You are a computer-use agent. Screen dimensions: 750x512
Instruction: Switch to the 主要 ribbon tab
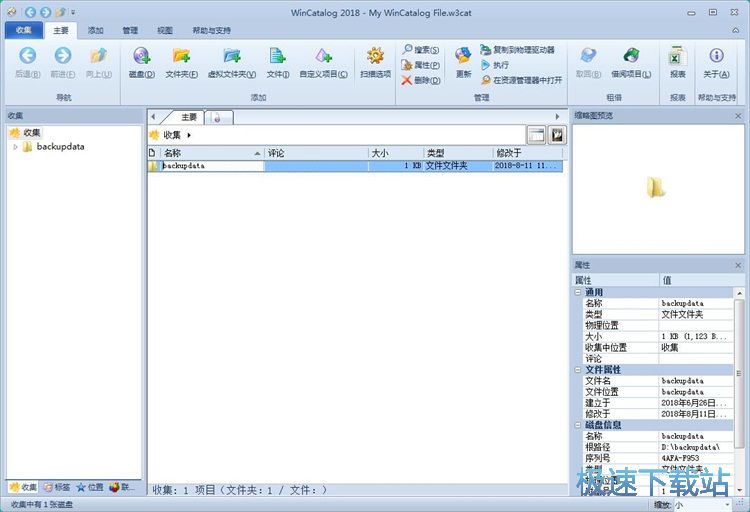coord(61,30)
